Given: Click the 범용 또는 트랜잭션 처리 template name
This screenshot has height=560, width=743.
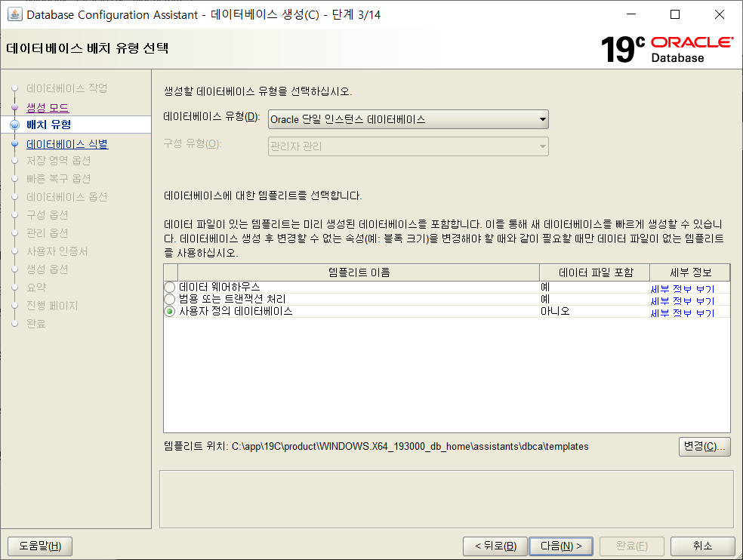Looking at the screenshot, I should click(x=233, y=299).
